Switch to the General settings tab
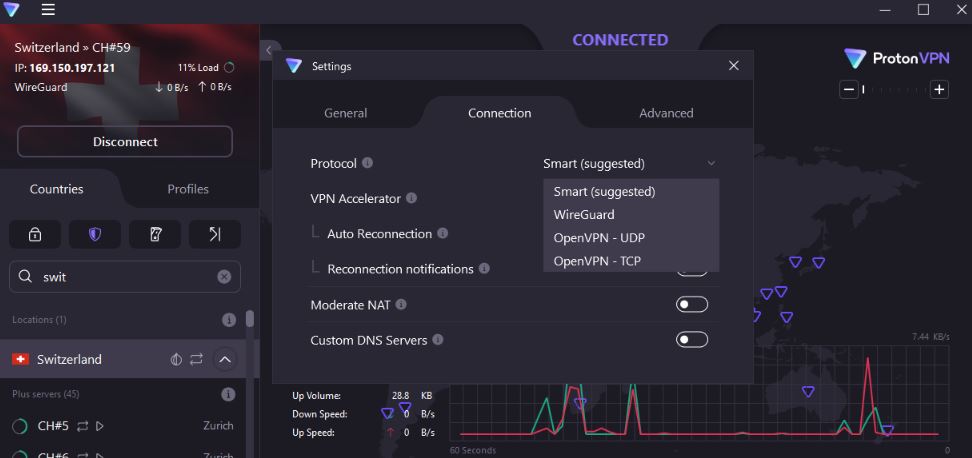Viewport: 972px width, 458px height. (346, 113)
